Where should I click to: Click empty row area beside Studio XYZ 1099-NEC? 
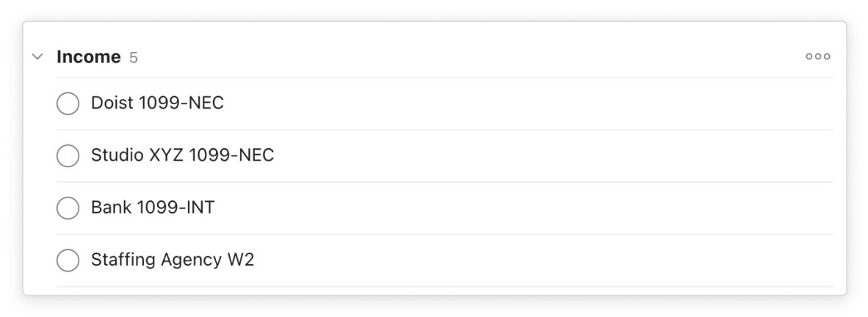coord(551,156)
